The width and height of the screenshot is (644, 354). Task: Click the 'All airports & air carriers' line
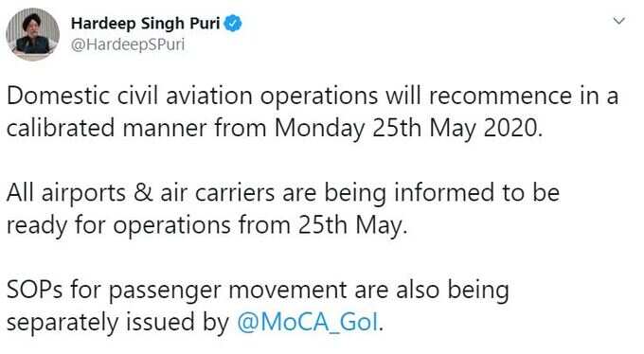[x=283, y=193]
